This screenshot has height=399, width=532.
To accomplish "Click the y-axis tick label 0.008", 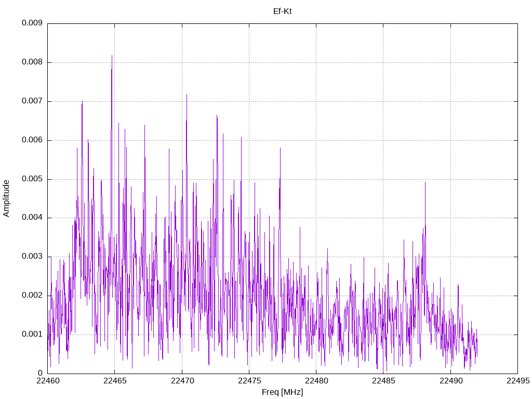I will [x=32, y=62].
